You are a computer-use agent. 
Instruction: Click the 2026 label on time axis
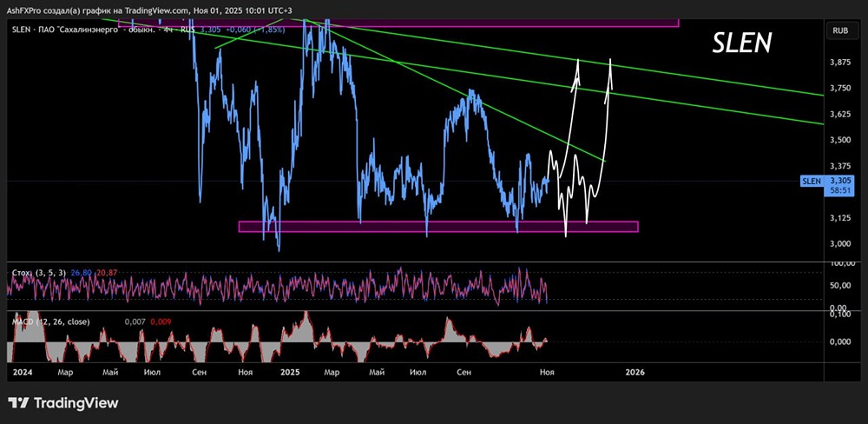635,373
